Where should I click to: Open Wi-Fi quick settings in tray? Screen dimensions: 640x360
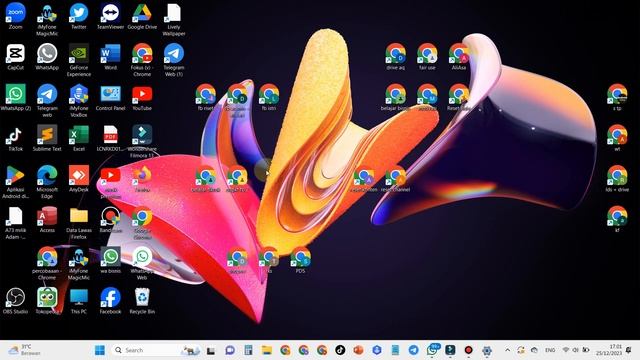point(566,350)
